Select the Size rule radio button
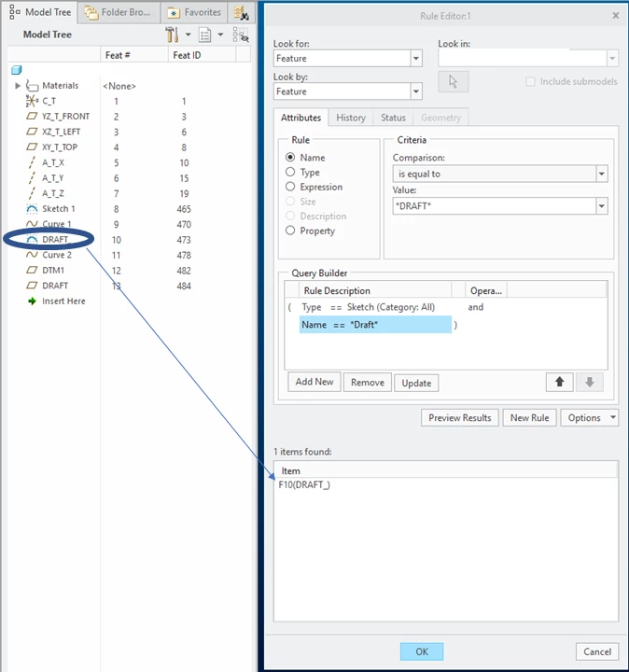This screenshot has height=672, width=629. pyautogui.click(x=290, y=201)
